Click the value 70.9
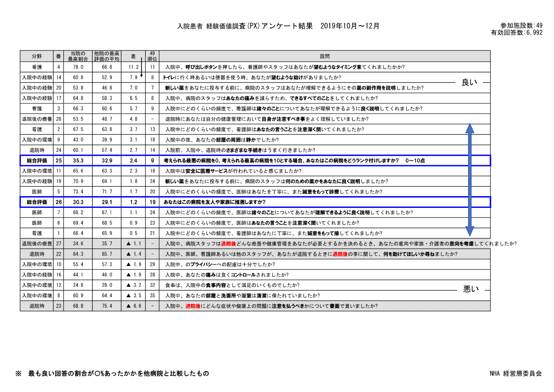 click(x=78, y=181)
